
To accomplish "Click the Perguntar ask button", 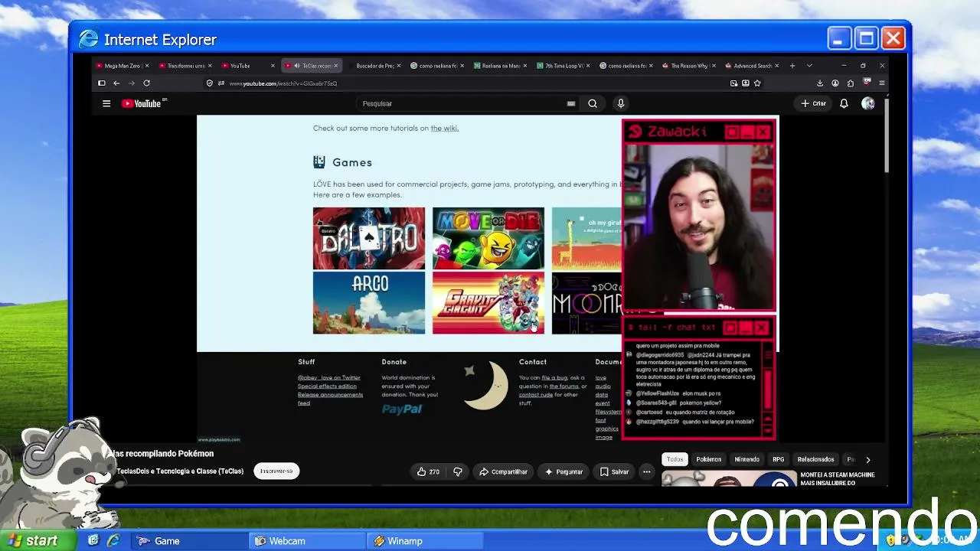I will (x=563, y=471).
